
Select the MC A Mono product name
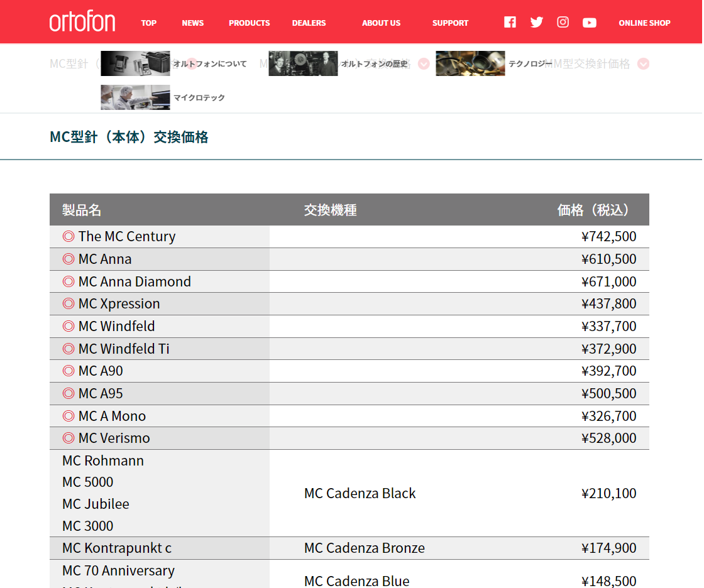tap(112, 416)
